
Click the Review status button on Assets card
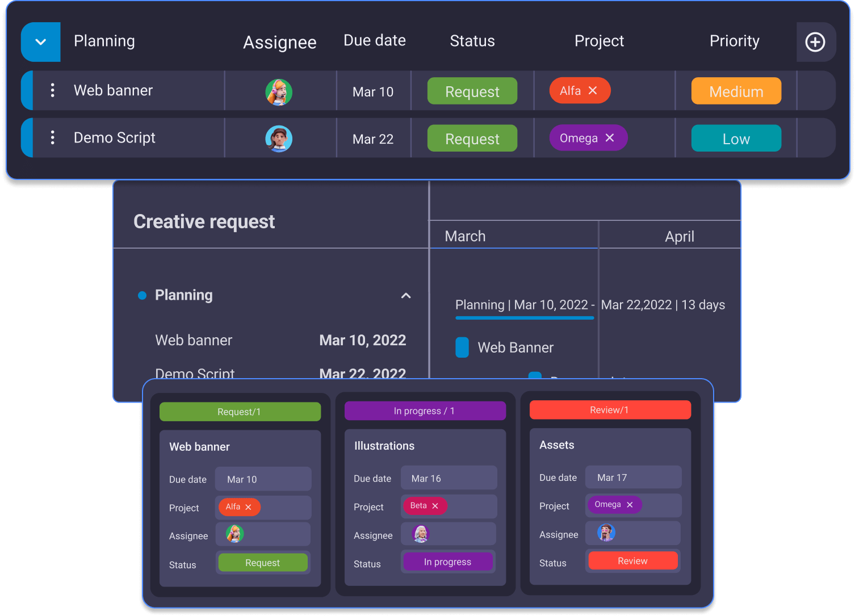coord(632,561)
